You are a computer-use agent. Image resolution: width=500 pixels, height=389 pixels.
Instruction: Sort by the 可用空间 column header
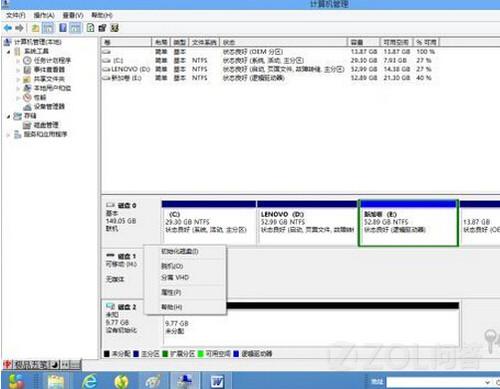397,42
